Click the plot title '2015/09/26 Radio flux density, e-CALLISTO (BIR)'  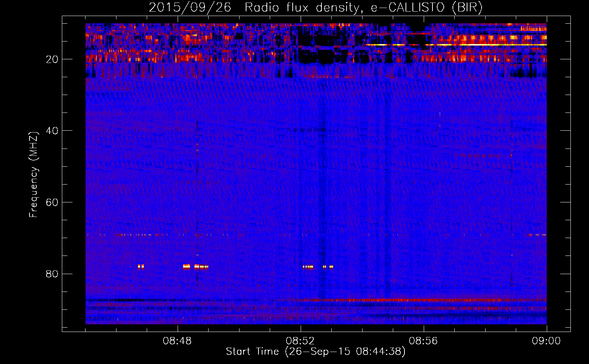click(316, 8)
